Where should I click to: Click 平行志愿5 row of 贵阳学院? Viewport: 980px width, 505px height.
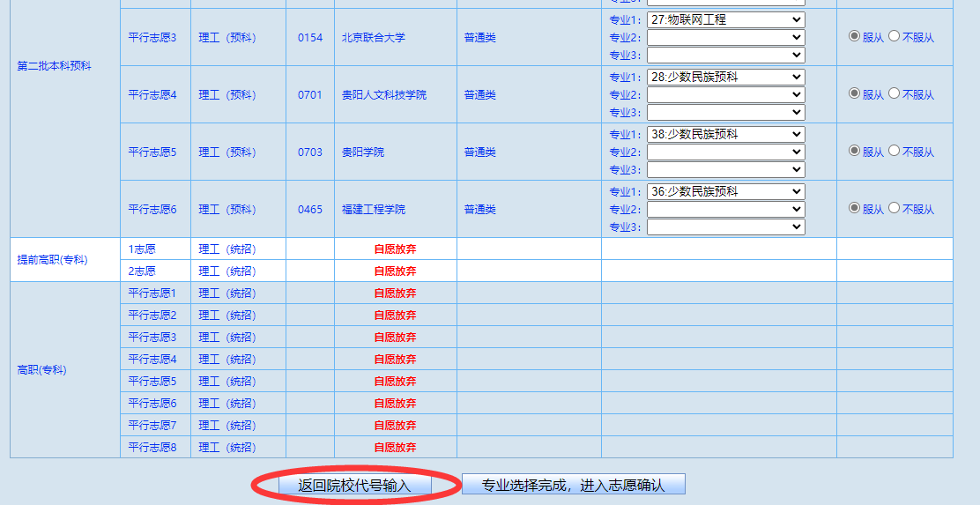pyautogui.click(x=152, y=152)
